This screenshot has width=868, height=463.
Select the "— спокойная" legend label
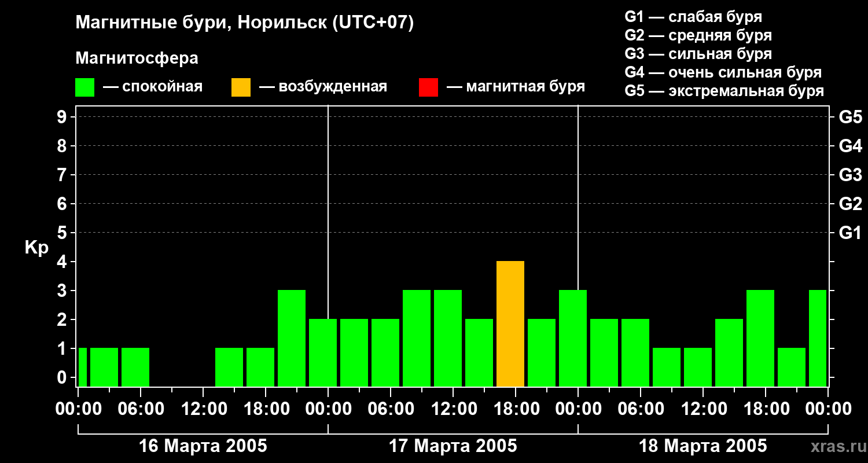pos(153,87)
